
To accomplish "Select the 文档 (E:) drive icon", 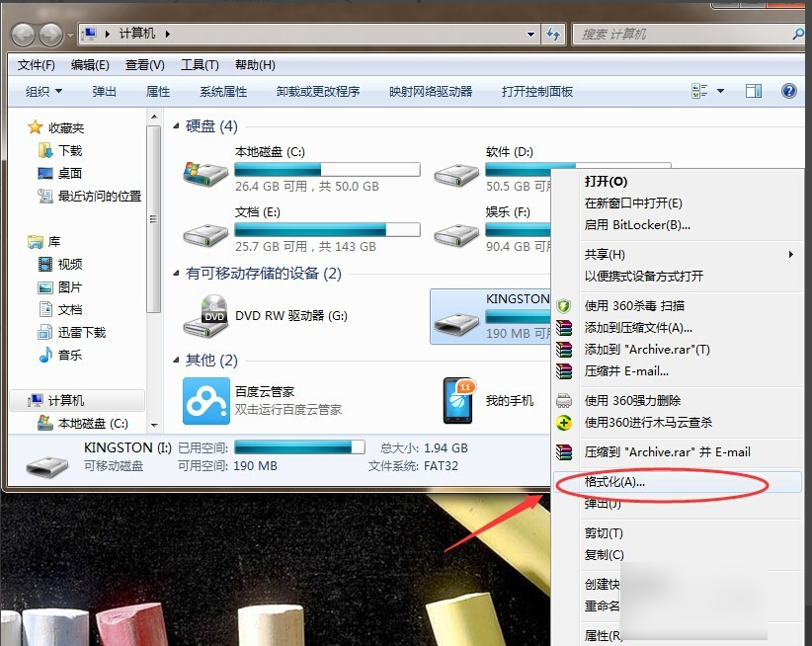I will coord(205,235).
